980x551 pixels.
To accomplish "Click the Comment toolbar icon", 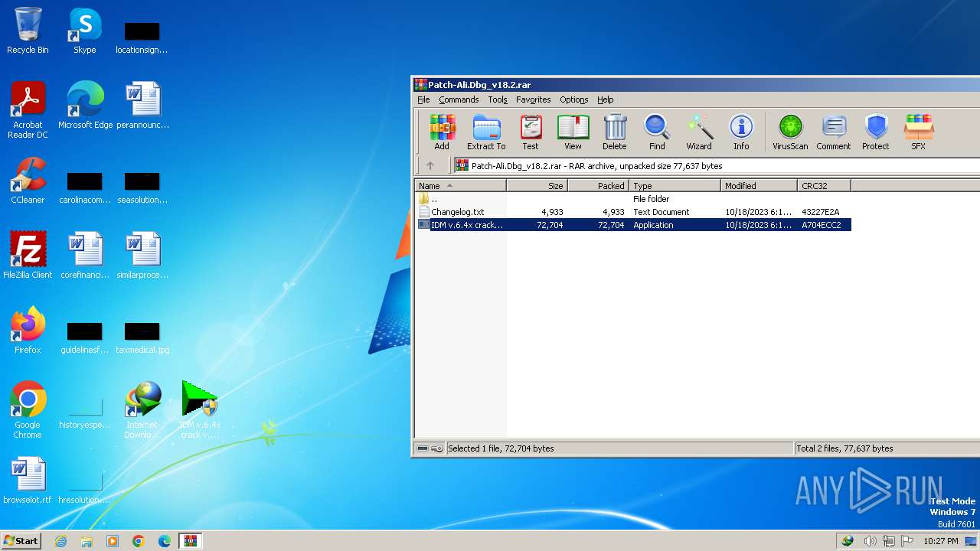I will pos(833,132).
